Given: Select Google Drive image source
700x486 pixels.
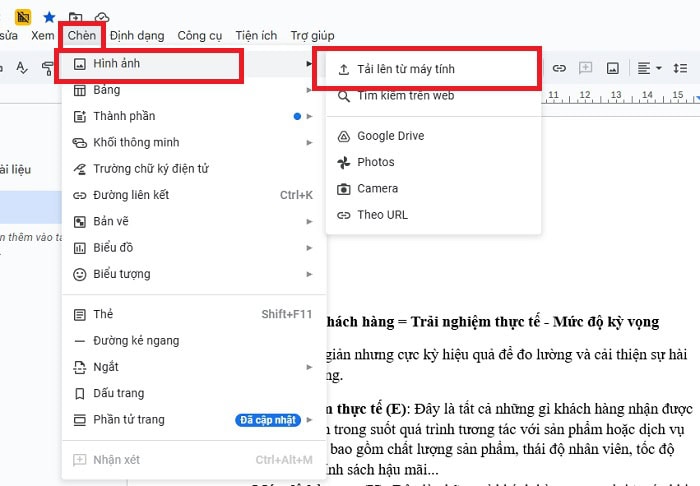Looking at the screenshot, I should [x=390, y=136].
